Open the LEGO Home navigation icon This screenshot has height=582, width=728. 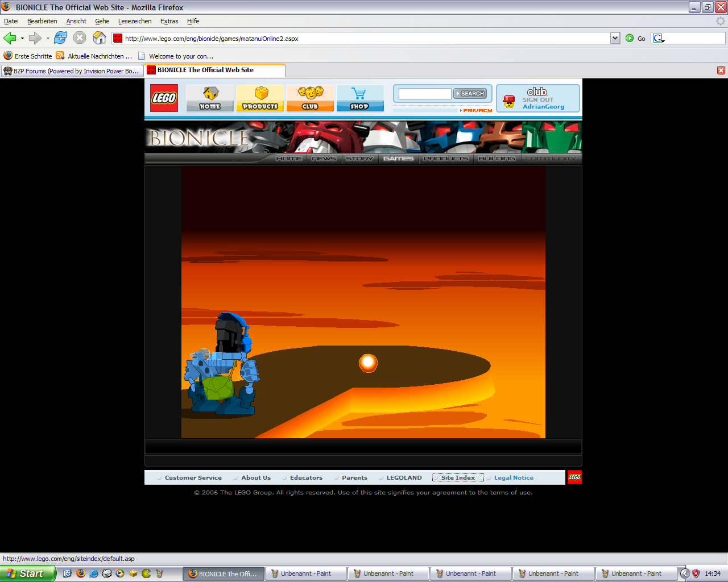click(210, 98)
